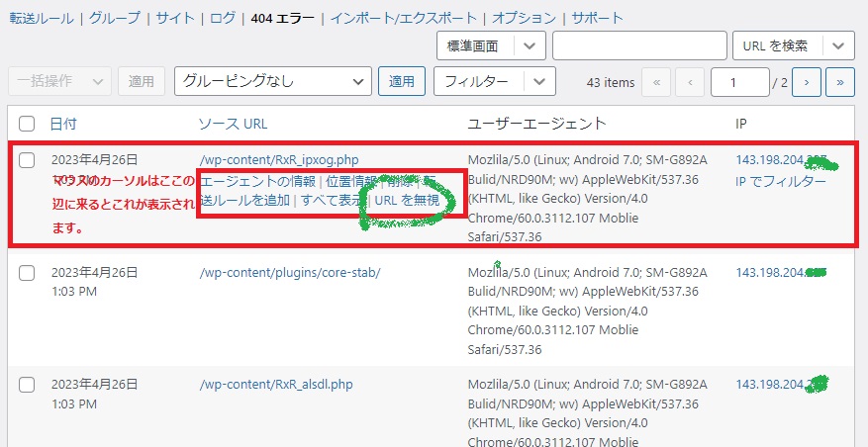868x447 pixels.
Task: Go to first page double arrow
Action: [x=657, y=82]
